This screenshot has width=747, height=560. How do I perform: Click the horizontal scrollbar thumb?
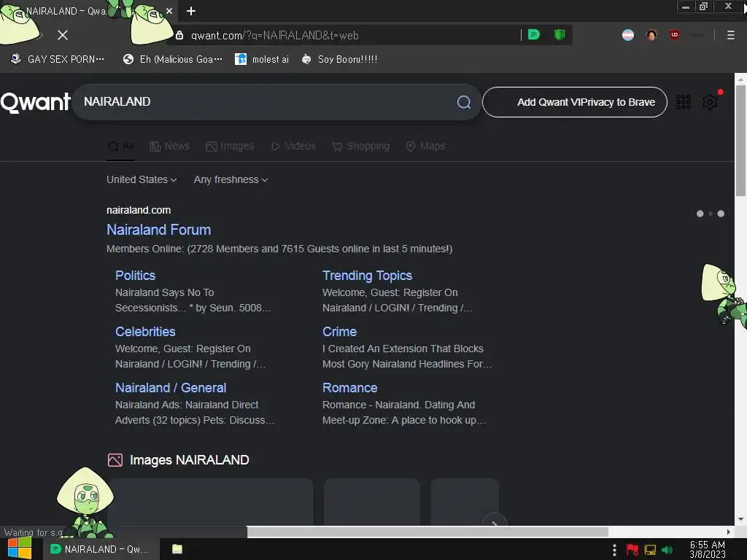click(427, 532)
